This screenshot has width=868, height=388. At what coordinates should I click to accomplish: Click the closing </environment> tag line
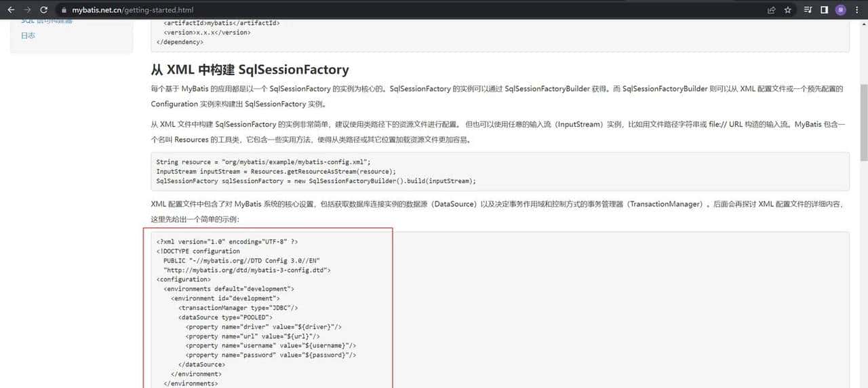196,374
